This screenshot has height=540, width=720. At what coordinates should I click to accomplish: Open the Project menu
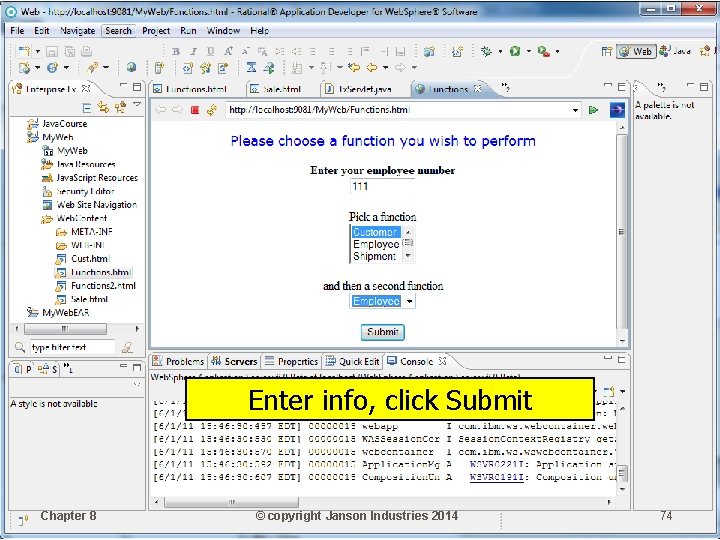tap(156, 31)
